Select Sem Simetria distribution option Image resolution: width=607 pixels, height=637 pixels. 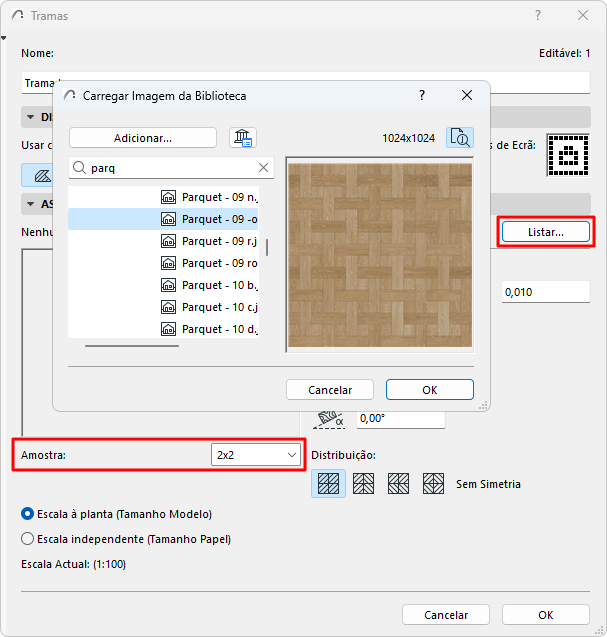click(328, 483)
